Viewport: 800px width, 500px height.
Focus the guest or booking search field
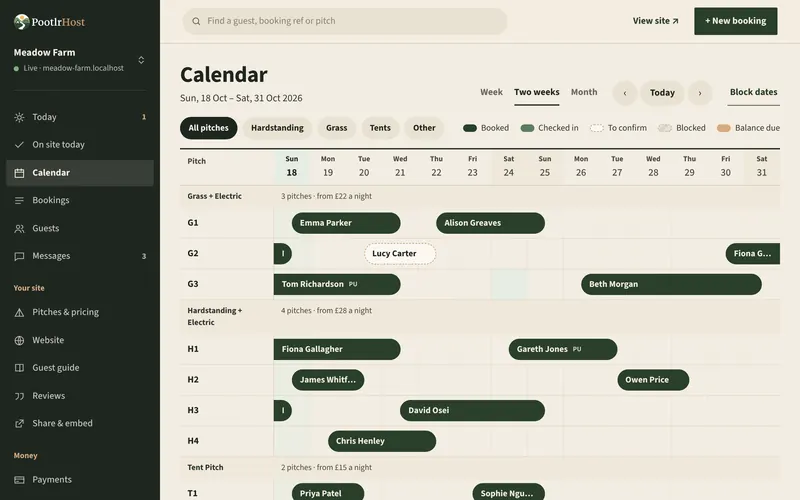pyautogui.click(x=345, y=21)
